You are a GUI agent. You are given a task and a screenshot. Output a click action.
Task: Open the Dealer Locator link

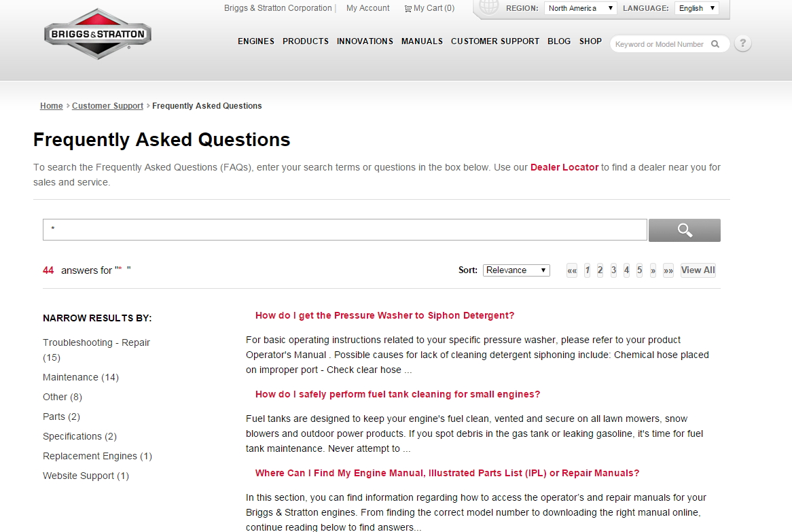[x=564, y=167]
